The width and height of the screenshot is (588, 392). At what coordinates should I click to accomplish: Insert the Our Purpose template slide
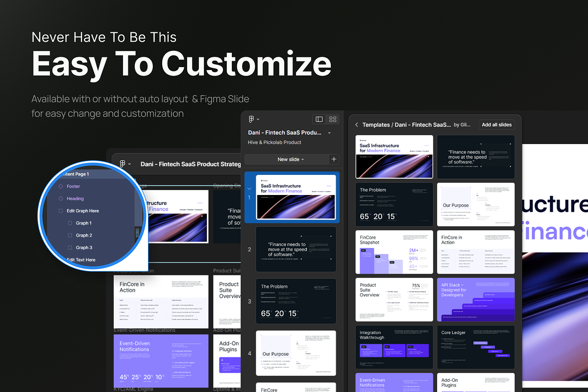[476, 204]
